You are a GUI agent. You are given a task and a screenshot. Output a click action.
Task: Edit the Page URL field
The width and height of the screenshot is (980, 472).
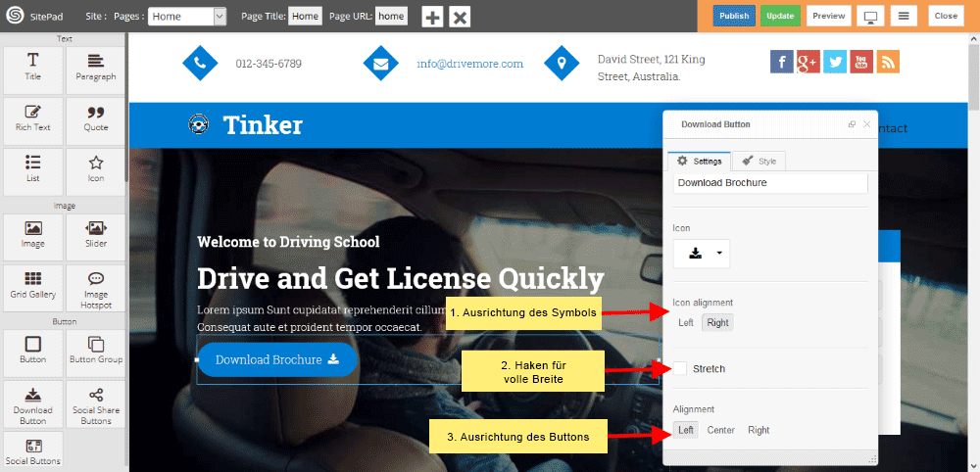click(391, 17)
